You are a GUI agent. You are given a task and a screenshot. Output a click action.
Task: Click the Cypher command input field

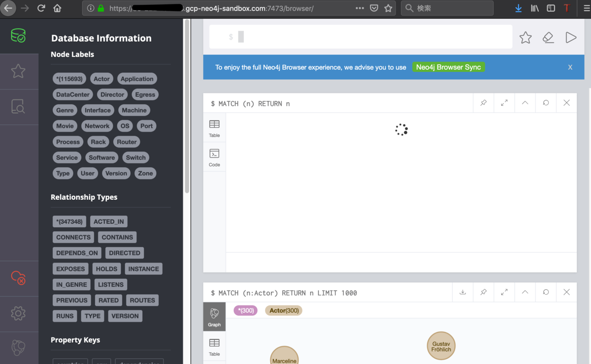361,37
